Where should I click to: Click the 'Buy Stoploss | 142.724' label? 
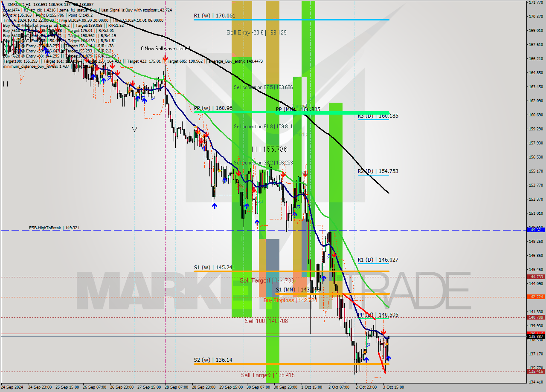pyautogui.click(x=290, y=300)
